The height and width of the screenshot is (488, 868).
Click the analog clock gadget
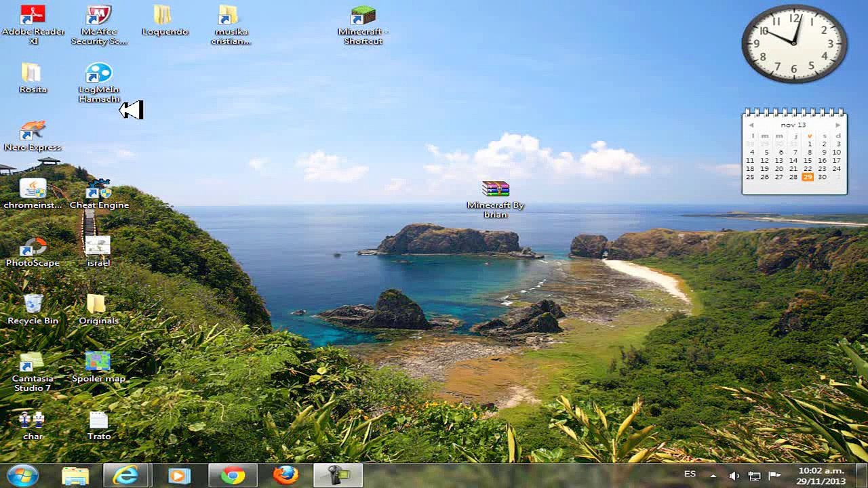point(794,43)
